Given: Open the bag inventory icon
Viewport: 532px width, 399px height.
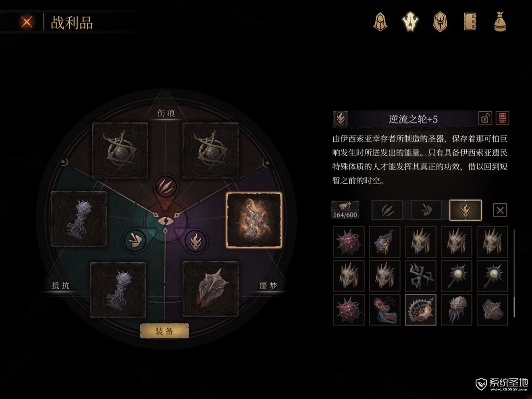Looking at the screenshot, I should (x=500, y=21).
